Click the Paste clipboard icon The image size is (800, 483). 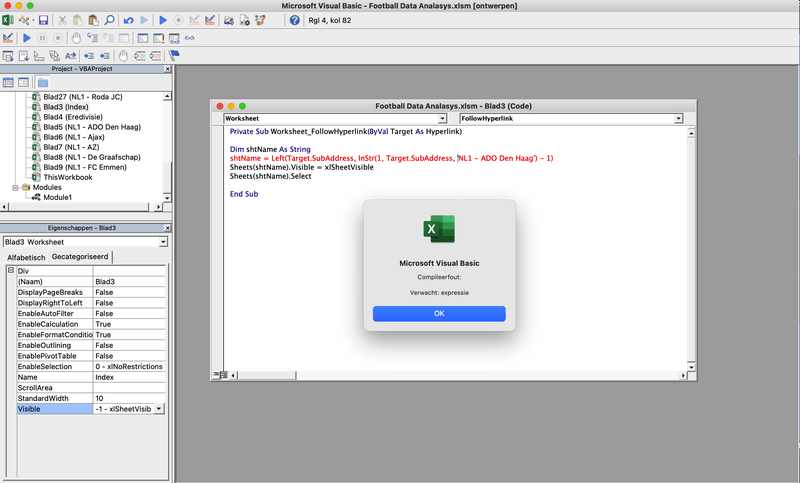click(x=93, y=20)
